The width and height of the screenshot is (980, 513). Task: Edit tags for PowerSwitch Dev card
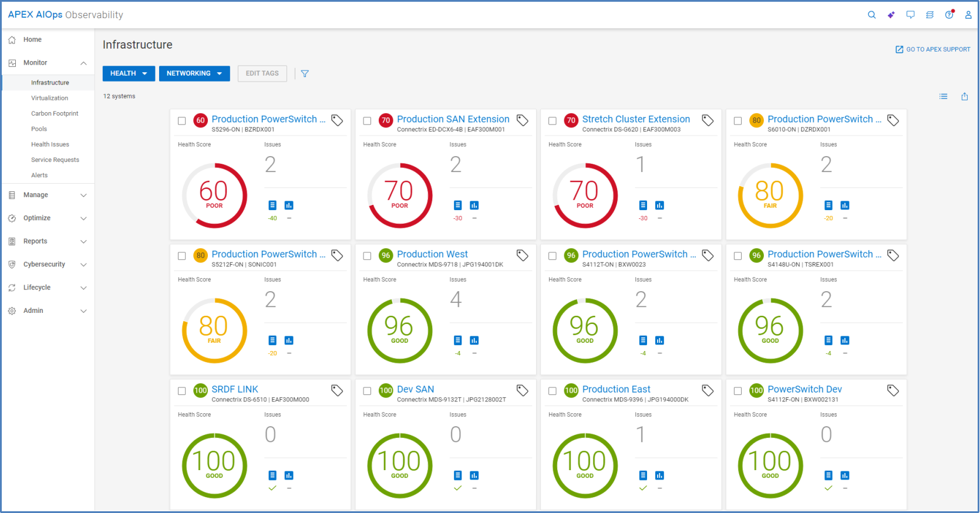coord(893,390)
